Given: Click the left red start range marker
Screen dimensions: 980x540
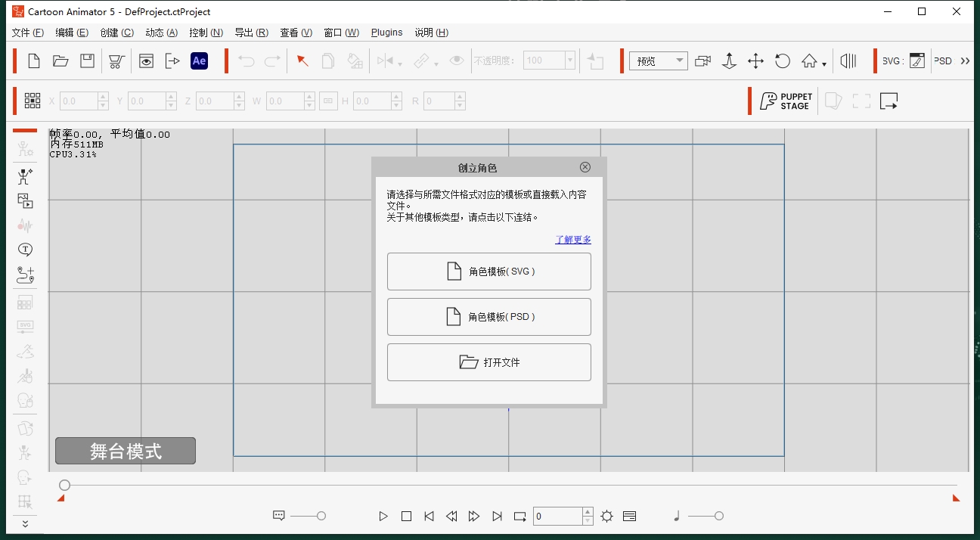Looking at the screenshot, I should click(61, 498).
